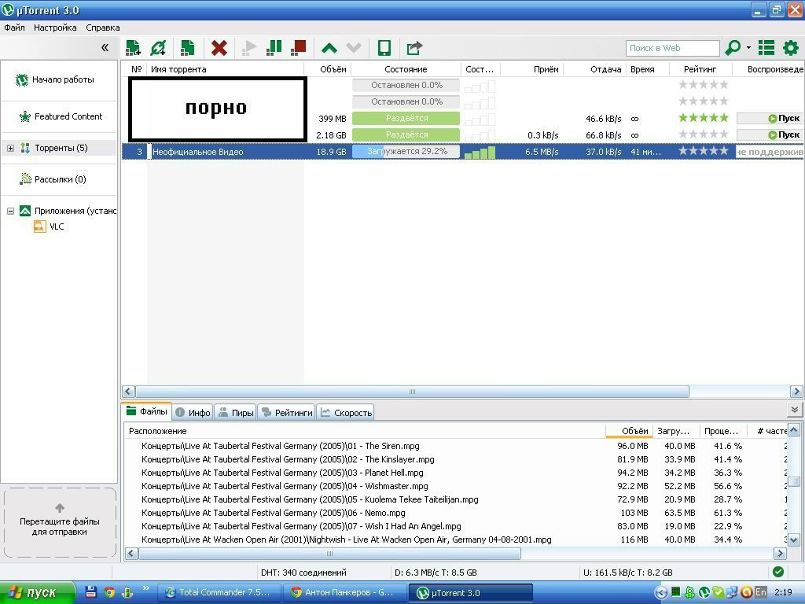The width and height of the screenshot is (805, 604).
Task: Collapse the Приложения tree node
Action: click(10, 211)
